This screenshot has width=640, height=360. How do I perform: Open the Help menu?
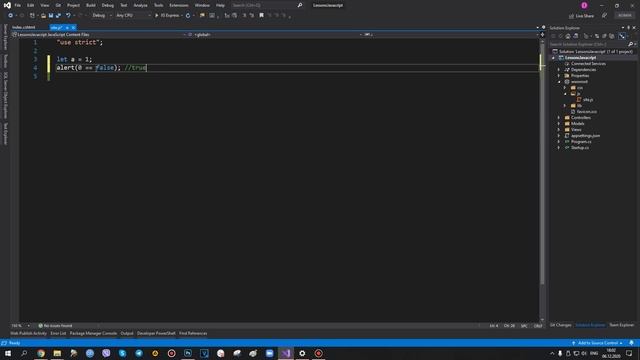(220, 5)
